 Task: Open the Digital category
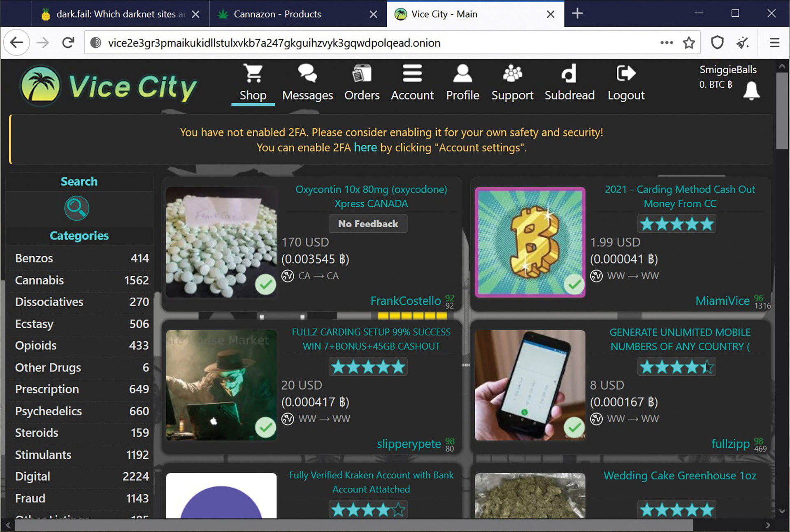click(81, 476)
